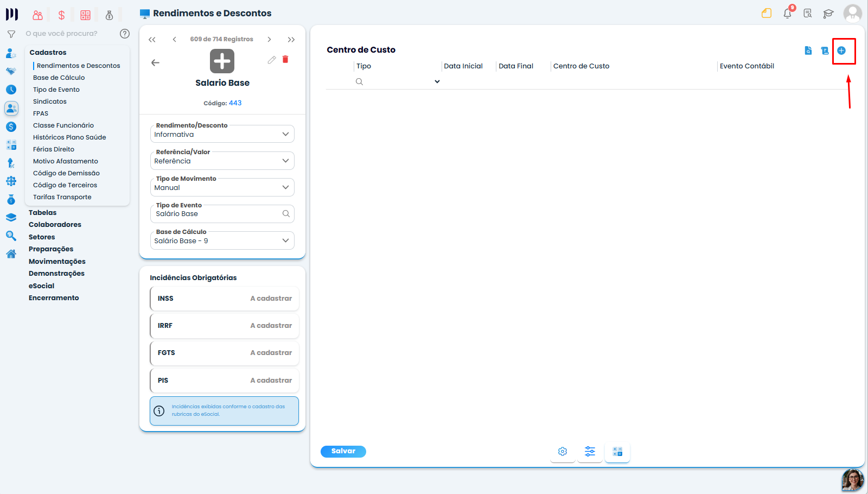This screenshot has height=494, width=868.
Task: Open the dollar sign module in top bar
Action: pyautogui.click(x=61, y=15)
